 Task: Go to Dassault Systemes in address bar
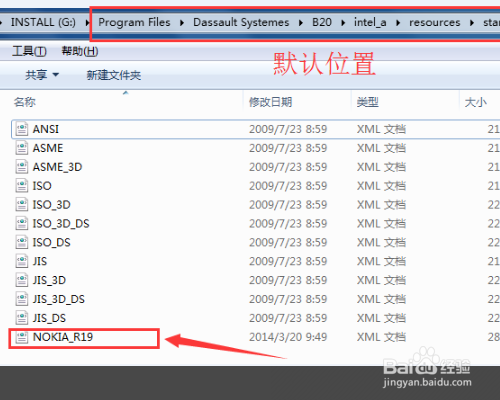pyautogui.click(x=241, y=22)
